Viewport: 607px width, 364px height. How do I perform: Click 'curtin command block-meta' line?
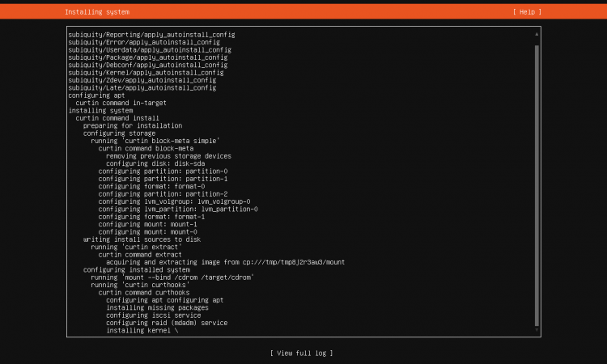tap(146, 149)
